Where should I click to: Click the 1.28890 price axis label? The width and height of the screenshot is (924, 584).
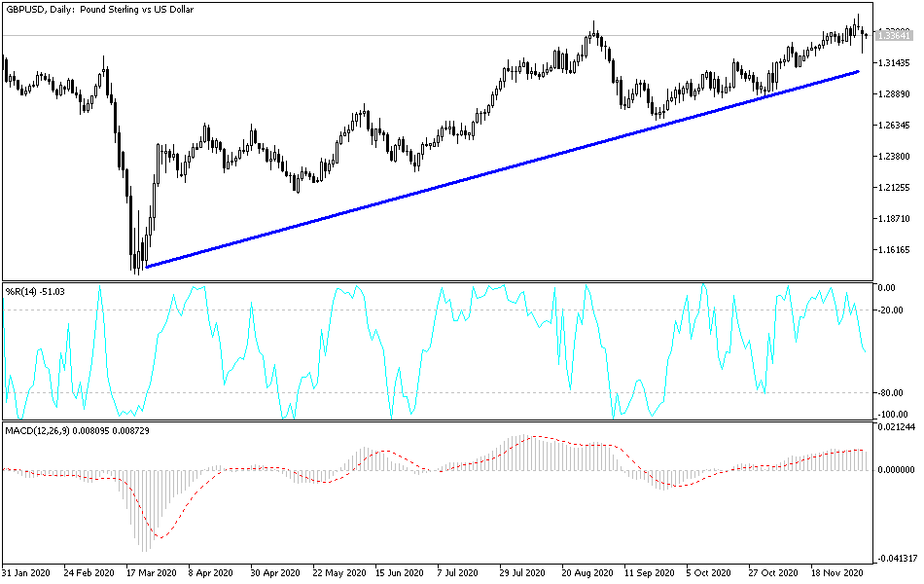(x=894, y=94)
